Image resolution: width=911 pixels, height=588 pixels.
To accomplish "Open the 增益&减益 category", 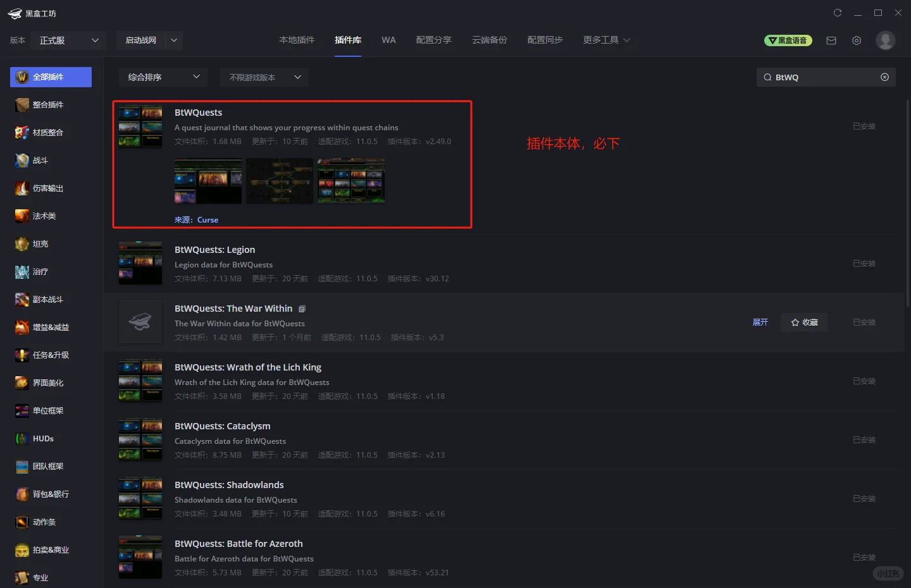I will (x=51, y=328).
